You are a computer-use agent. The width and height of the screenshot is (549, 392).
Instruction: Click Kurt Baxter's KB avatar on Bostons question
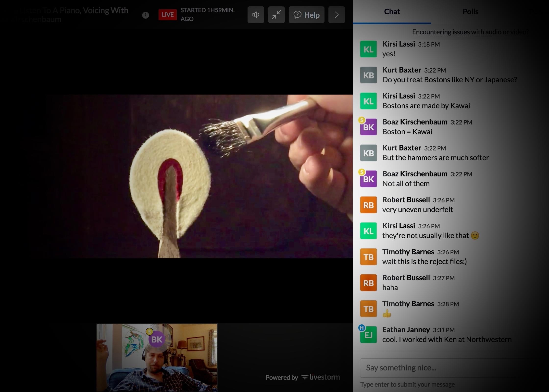[368, 75]
